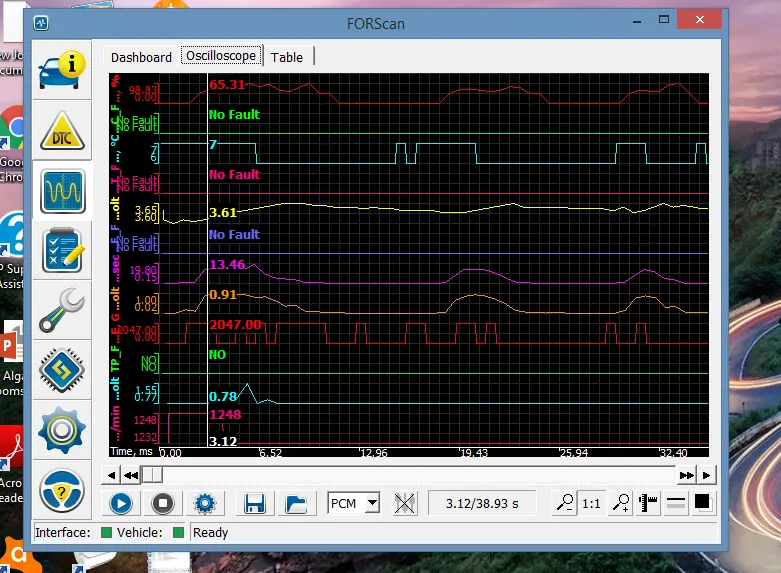Click the magenta 13.46 value readout
The height and width of the screenshot is (573, 781).
coord(227,265)
